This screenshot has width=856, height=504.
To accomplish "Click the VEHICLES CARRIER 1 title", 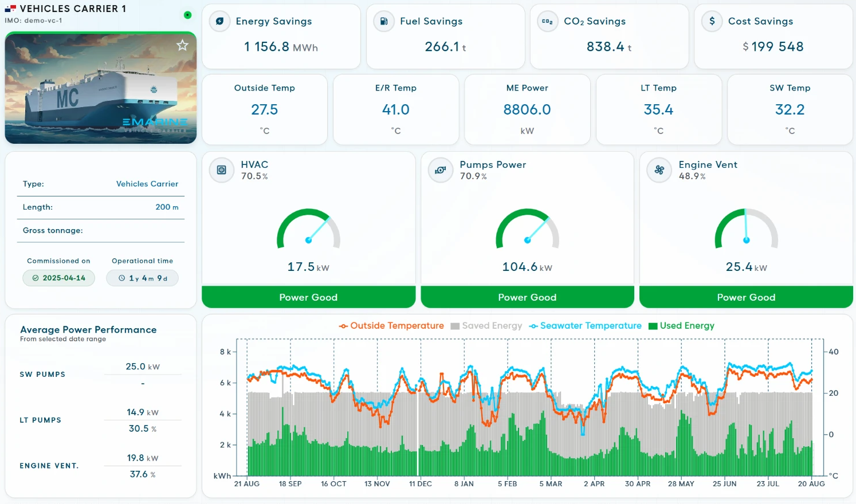I will tap(73, 9).
